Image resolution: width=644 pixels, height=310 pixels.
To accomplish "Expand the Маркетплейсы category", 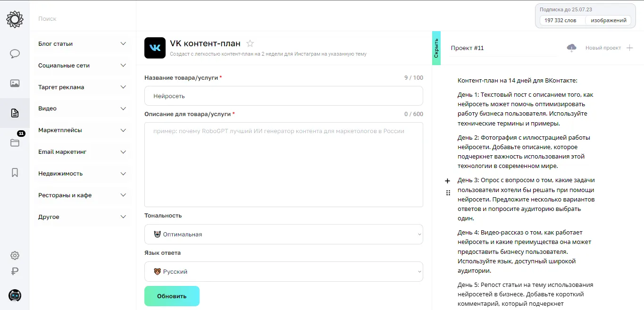I will 83,130.
